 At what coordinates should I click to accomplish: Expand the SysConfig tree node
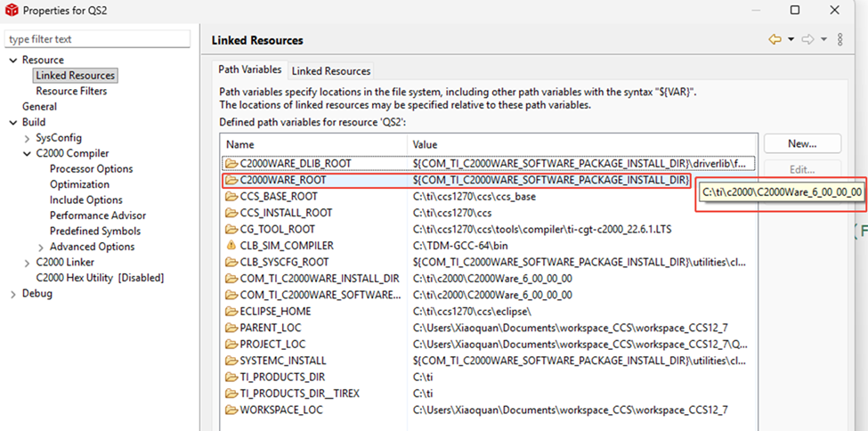[27, 138]
